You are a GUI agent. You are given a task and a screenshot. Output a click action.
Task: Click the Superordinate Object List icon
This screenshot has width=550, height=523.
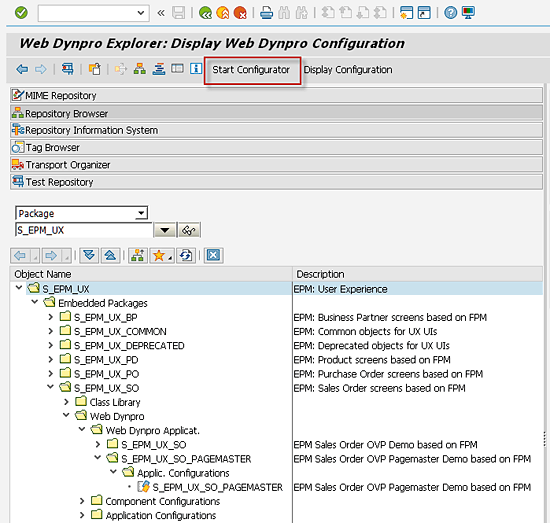[138, 255]
